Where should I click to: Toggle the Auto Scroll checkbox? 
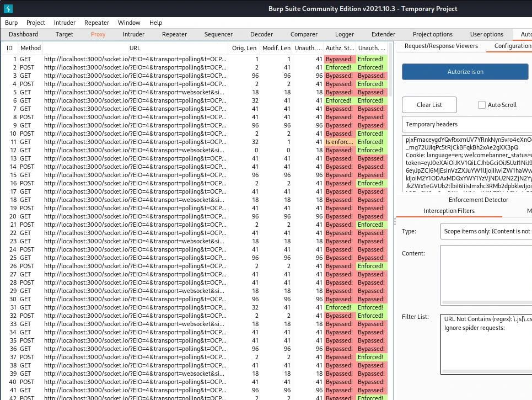[482, 105]
